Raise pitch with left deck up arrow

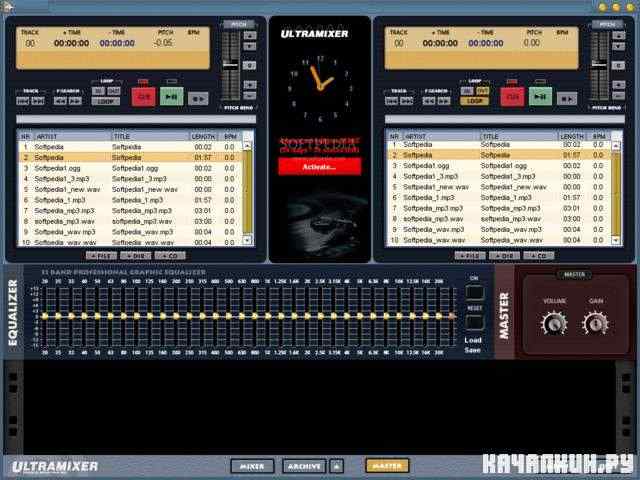pyautogui.click(x=250, y=36)
